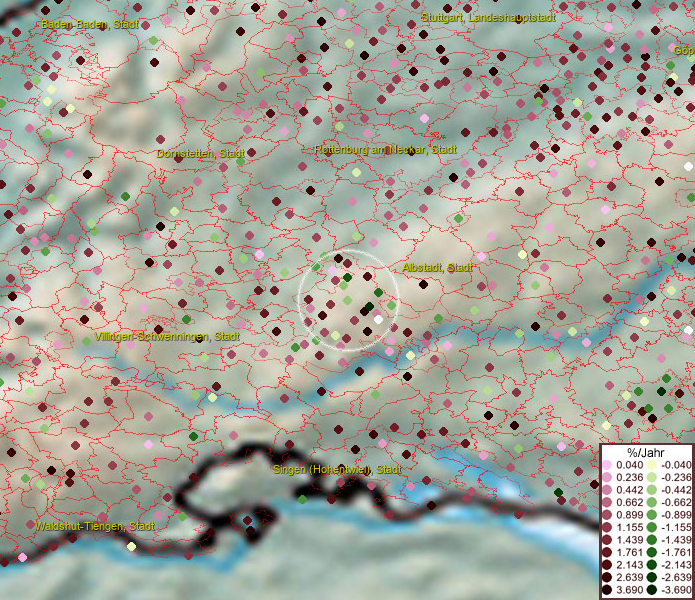Click the %/Jahr legend title
The width and height of the screenshot is (695, 600).
coord(645,452)
